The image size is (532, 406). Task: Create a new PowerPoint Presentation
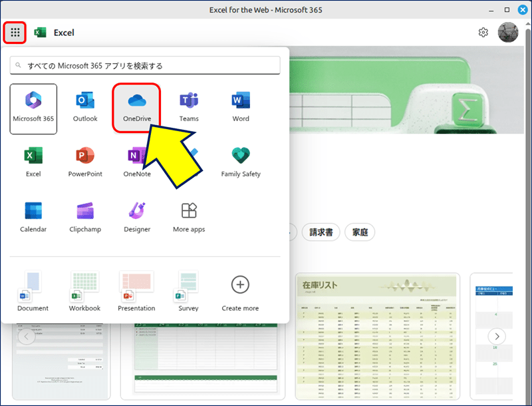point(136,292)
